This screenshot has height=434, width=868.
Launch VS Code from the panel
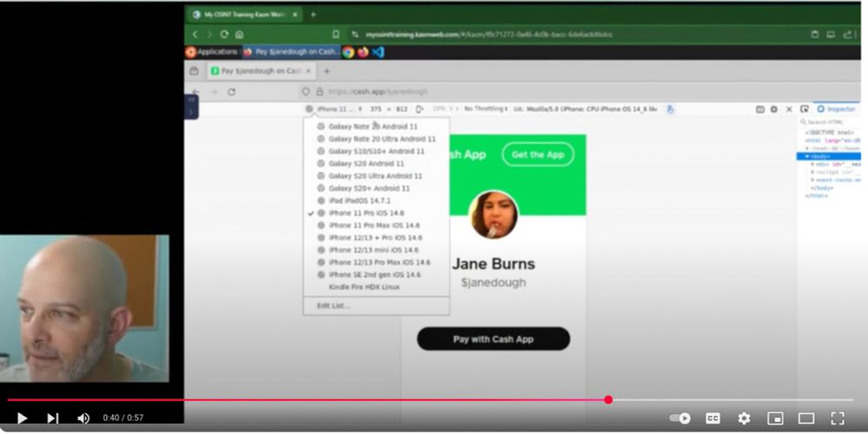click(378, 52)
